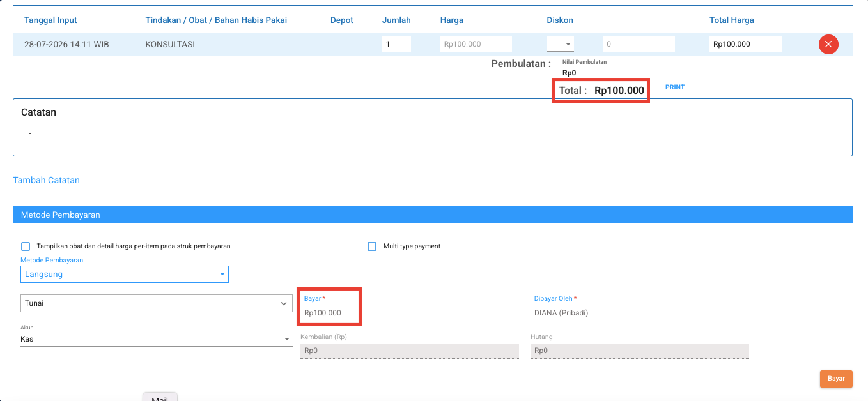This screenshot has width=868, height=401.
Task: Click the Tanggal Input column header
Action: click(50, 20)
